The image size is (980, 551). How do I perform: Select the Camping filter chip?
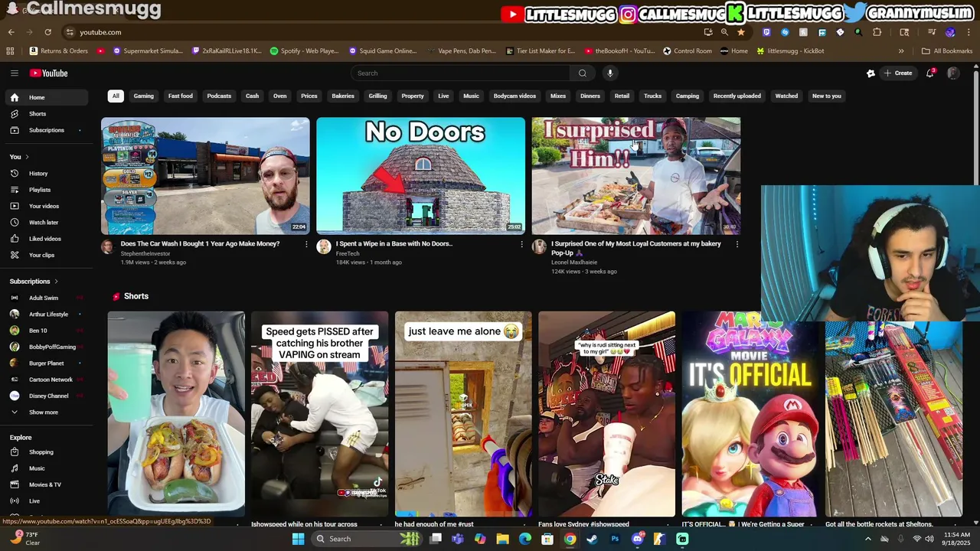[688, 96]
